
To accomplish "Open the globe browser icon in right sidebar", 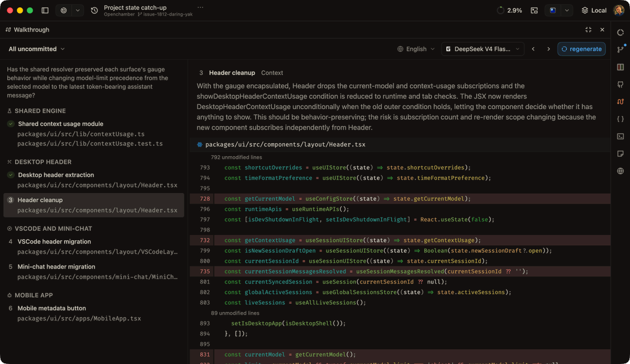I will pyautogui.click(x=621, y=171).
